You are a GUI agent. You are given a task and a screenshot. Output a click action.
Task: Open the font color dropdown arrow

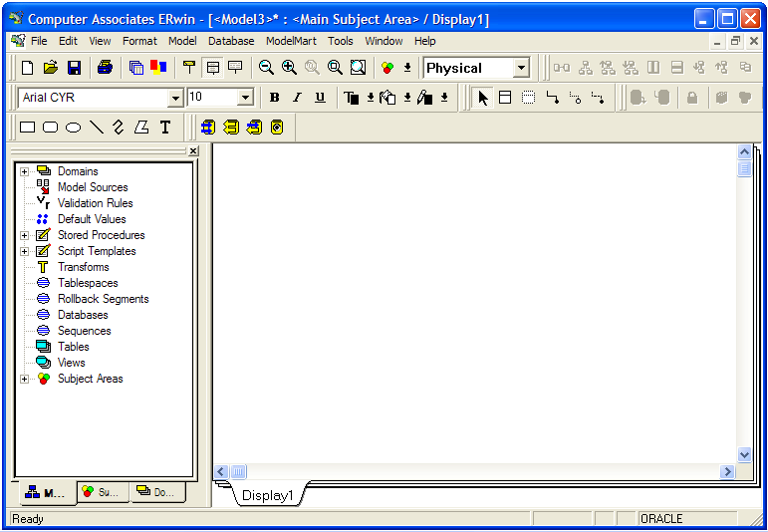(371, 98)
